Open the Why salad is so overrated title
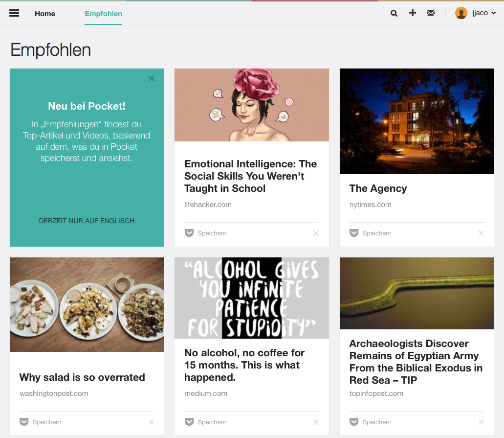 tap(82, 377)
